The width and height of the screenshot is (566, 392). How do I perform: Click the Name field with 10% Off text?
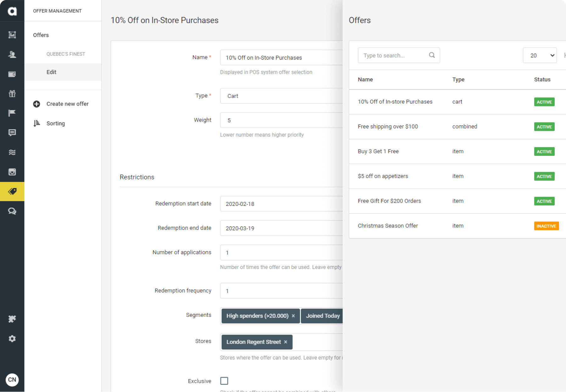click(x=281, y=58)
